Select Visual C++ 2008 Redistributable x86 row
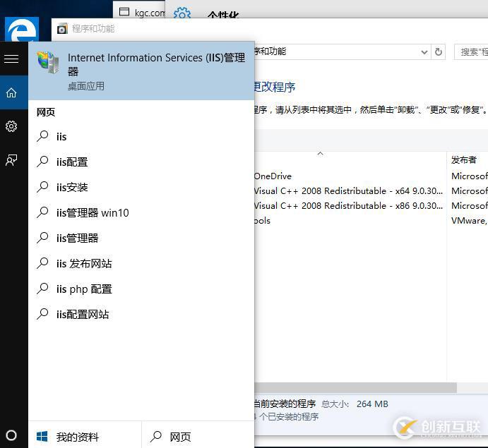This screenshot has width=488, height=448. point(371,205)
